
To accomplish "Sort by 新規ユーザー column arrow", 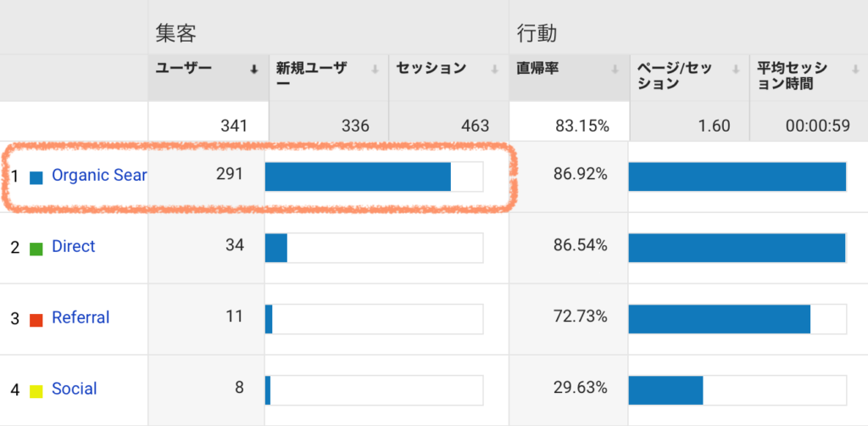I will (375, 70).
